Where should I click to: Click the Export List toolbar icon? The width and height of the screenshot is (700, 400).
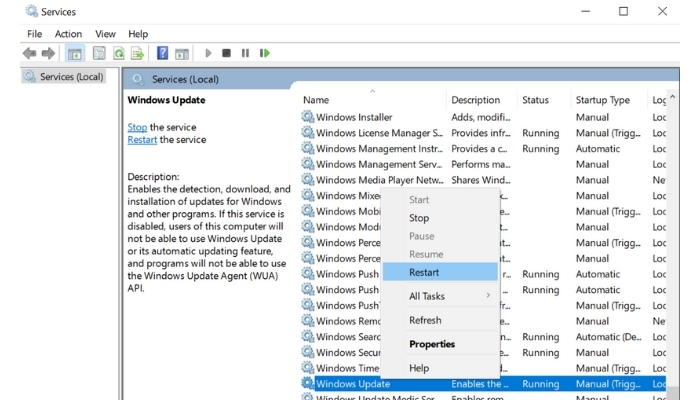(138, 54)
